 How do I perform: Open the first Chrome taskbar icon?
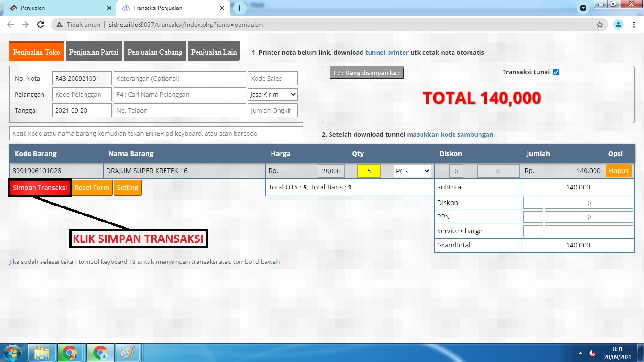pos(70,353)
